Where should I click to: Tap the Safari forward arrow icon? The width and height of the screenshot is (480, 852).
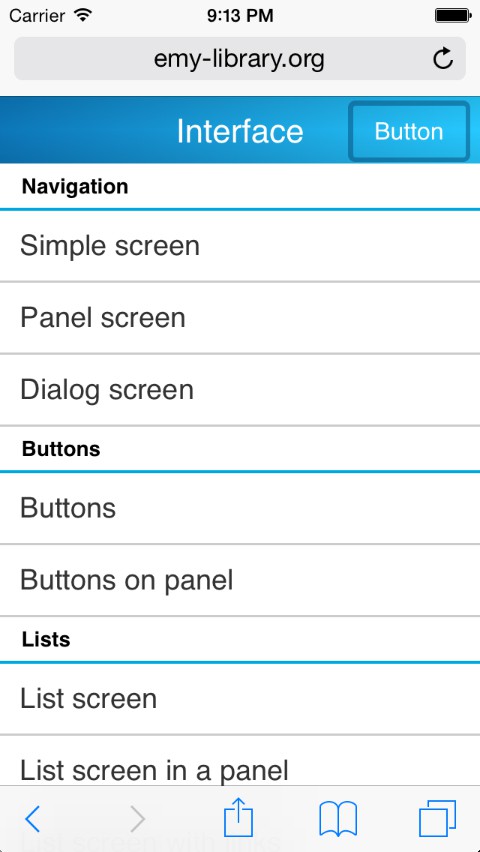[x=138, y=819]
